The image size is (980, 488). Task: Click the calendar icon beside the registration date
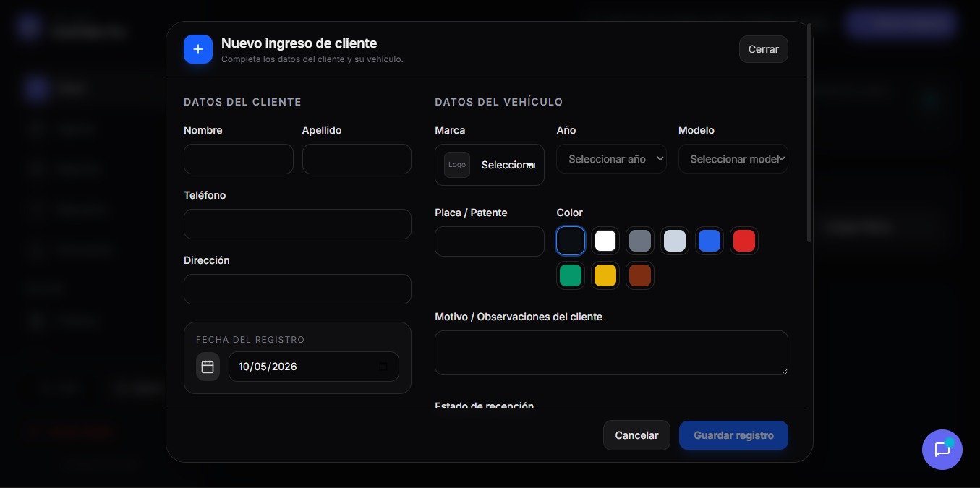click(208, 367)
